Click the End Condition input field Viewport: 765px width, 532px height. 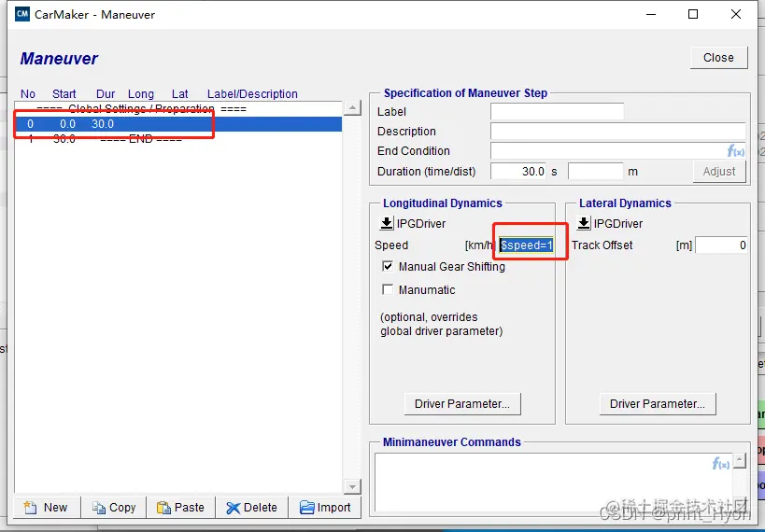618,151
